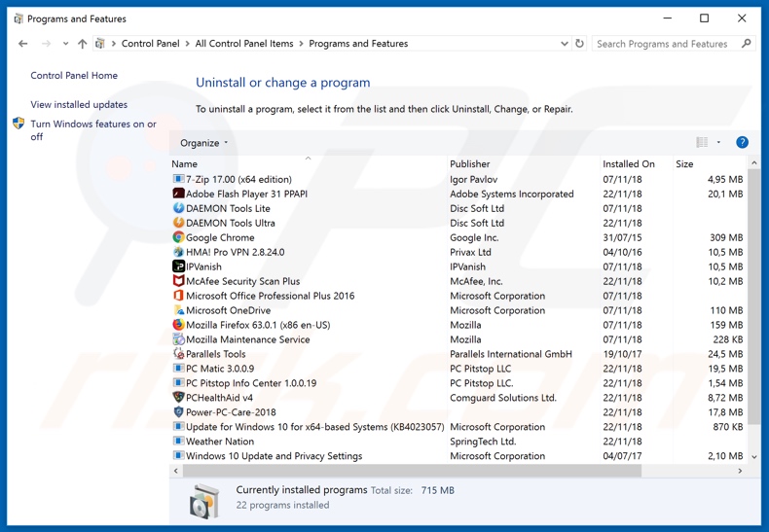Image resolution: width=769 pixels, height=532 pixels.
Task: Click the horizontal scrollbar left arrow
Action: pyautogui.click(x=176, y=471)
